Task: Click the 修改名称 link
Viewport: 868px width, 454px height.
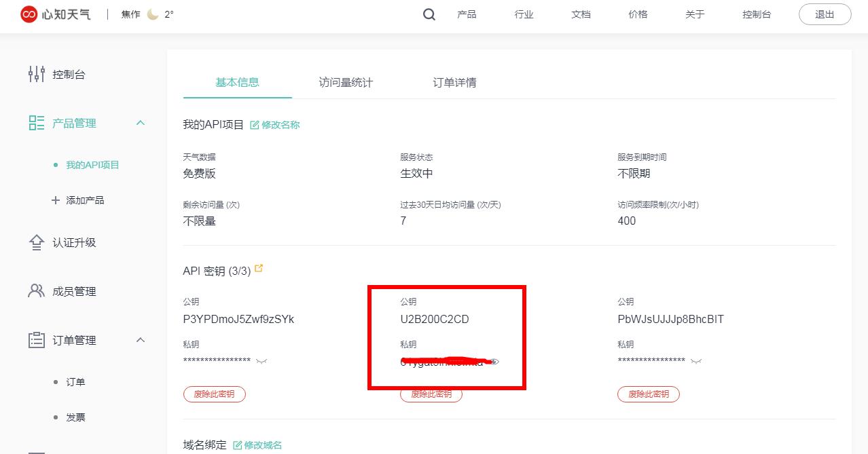Action: [281, 125]
